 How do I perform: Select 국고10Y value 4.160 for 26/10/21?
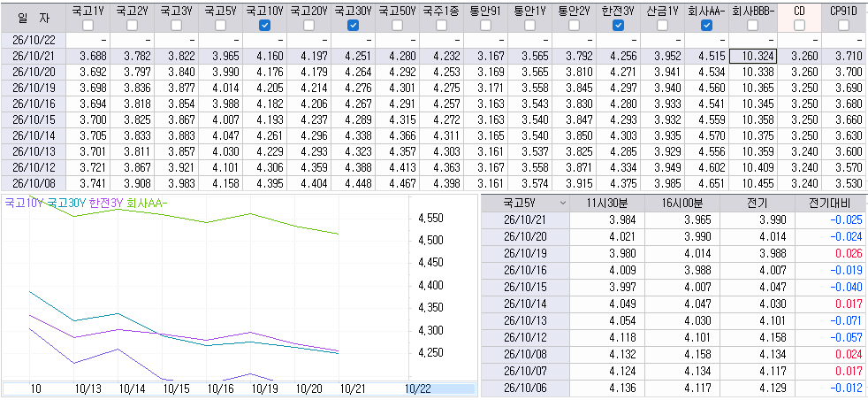click(264, 56)
